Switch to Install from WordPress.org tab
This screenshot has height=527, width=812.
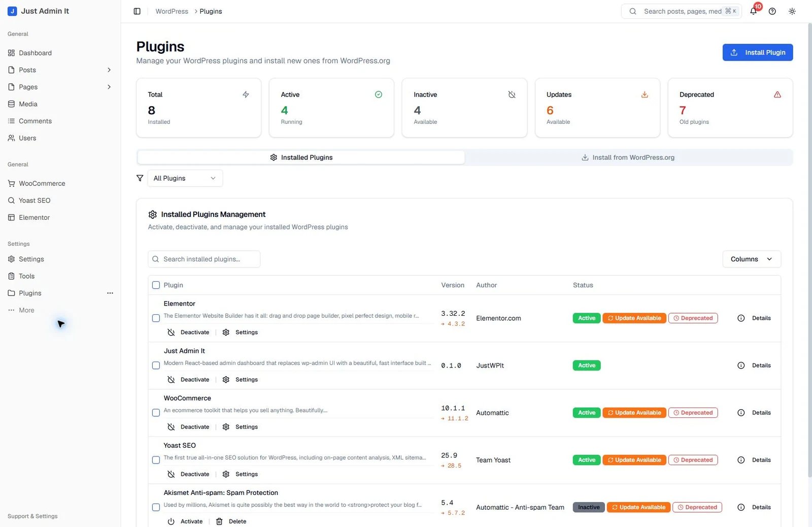(628, 157)
